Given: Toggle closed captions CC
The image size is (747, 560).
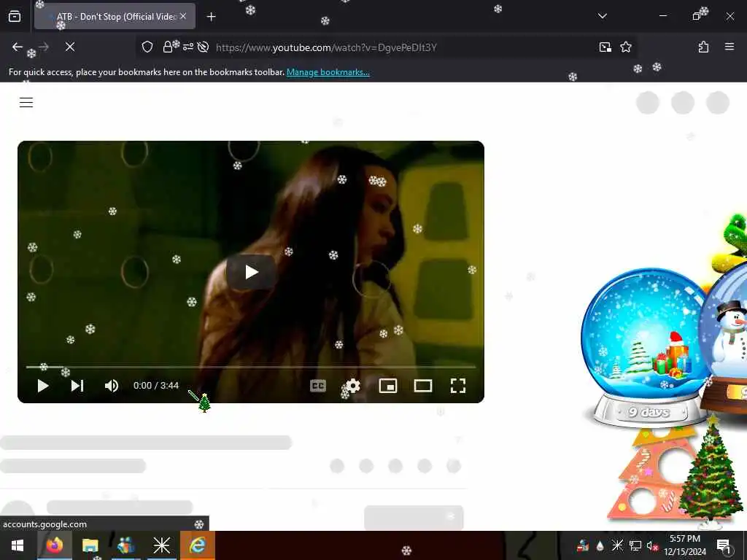Looking at the screenshot, I should point(318,386).
